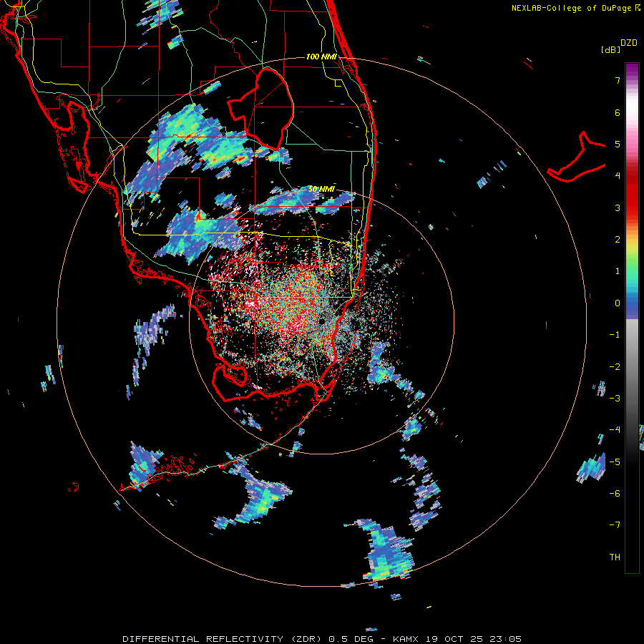Select the DZD product label above the color scale
Screen dimensions: 644x644
pyautogui.click(x=629, y=43)
